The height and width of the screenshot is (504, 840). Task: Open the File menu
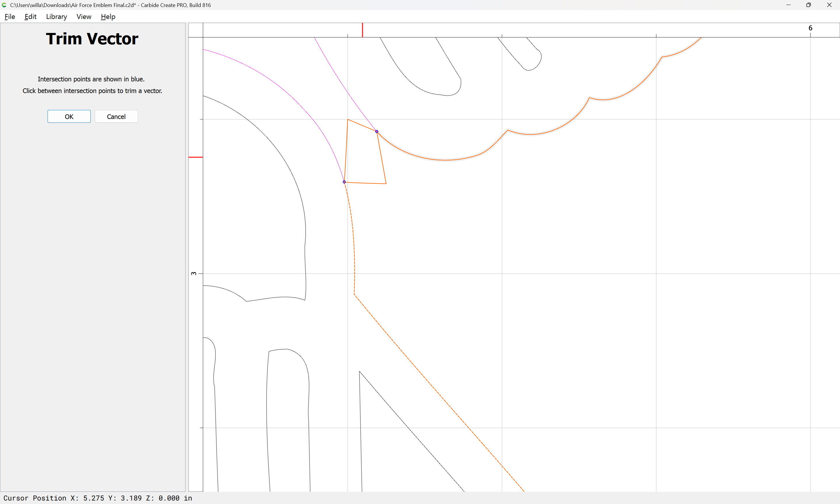[10, 17]
